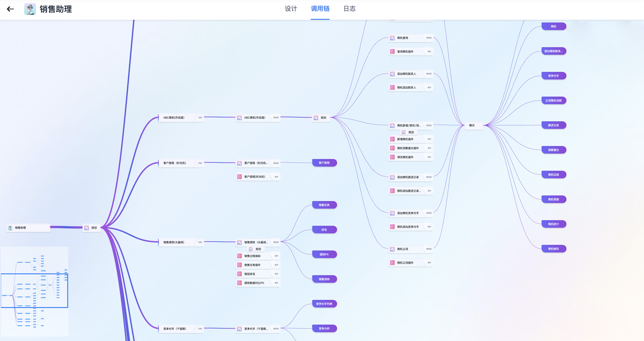This screenshot has width=644, height=341.
Task: Click the 添加商机联系人 chain node icon
Action: (392, 74)
